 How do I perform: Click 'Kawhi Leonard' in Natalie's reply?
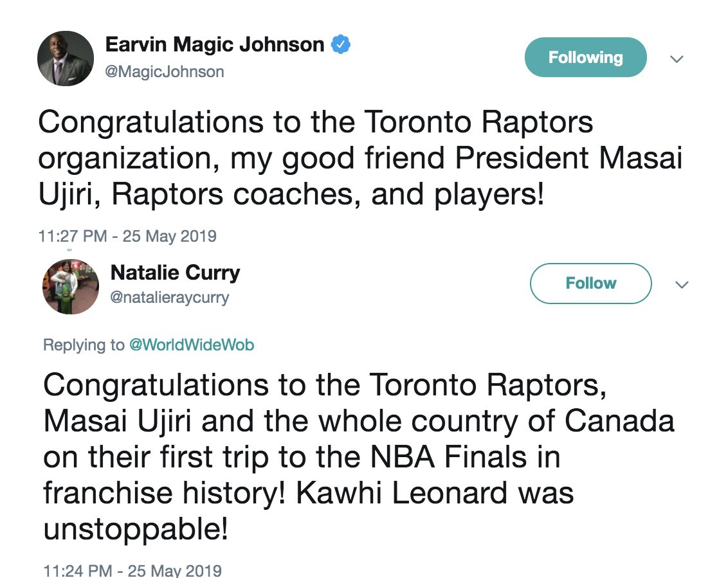401,492
